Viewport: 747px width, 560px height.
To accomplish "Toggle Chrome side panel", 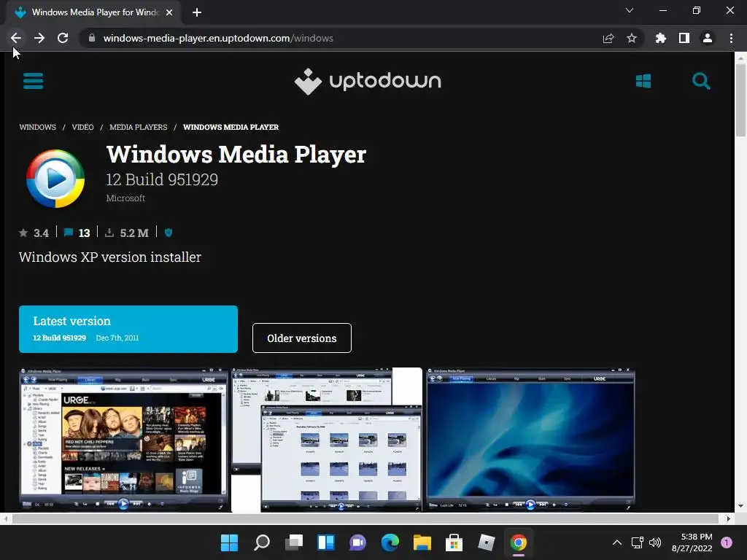I will (684, 38).
